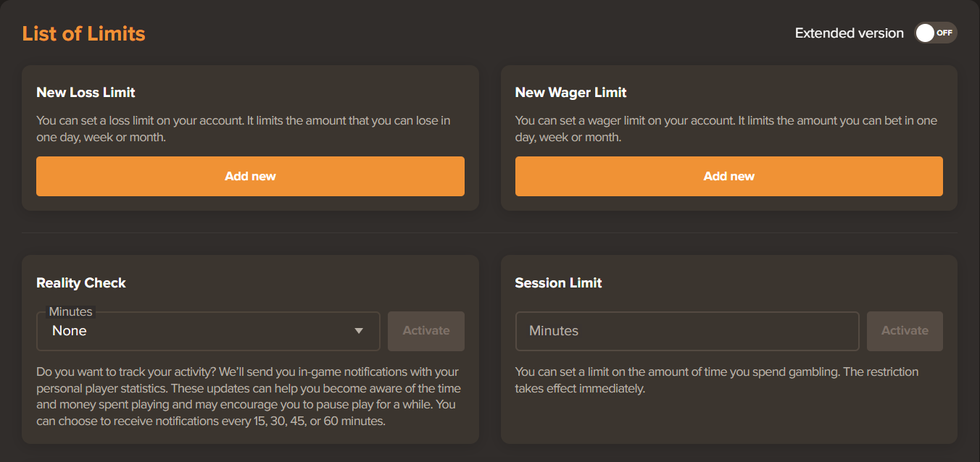Screen dimensions: 980x462
Task: Click the OFF label inside the toggle
Action: pyautogui.click(x=944, y=33)
